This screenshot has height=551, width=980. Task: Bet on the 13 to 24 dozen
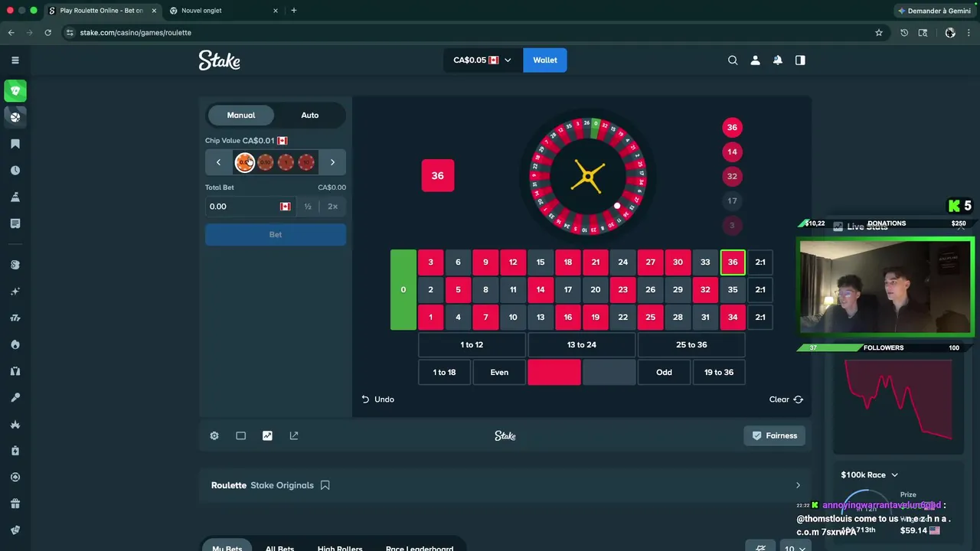tap(582, 344)
